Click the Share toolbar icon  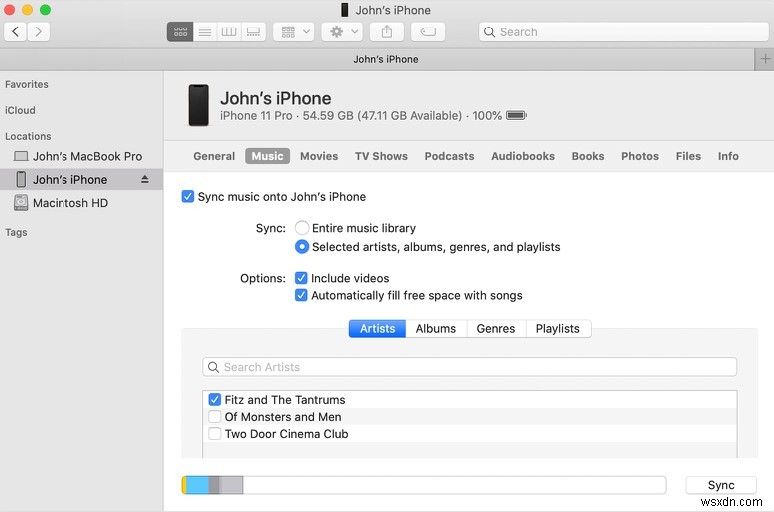coord(387,32)
